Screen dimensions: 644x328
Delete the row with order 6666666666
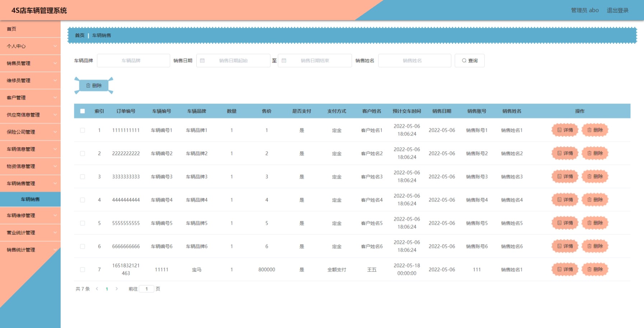point(595,246)
